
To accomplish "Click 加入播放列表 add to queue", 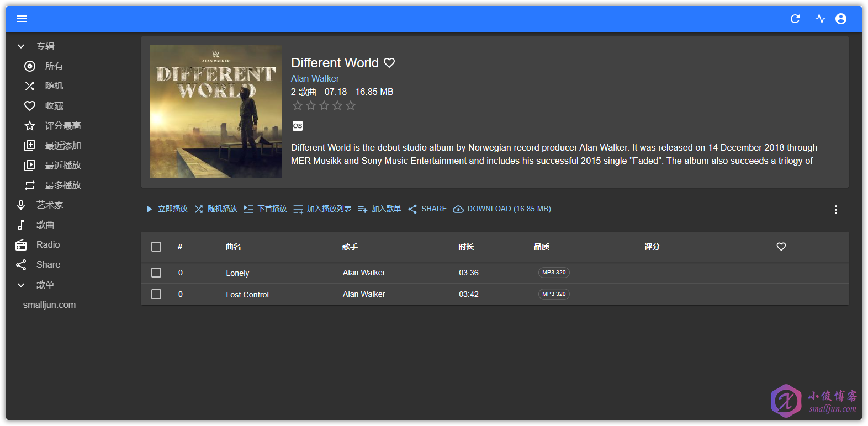I will tap(322, 209).
